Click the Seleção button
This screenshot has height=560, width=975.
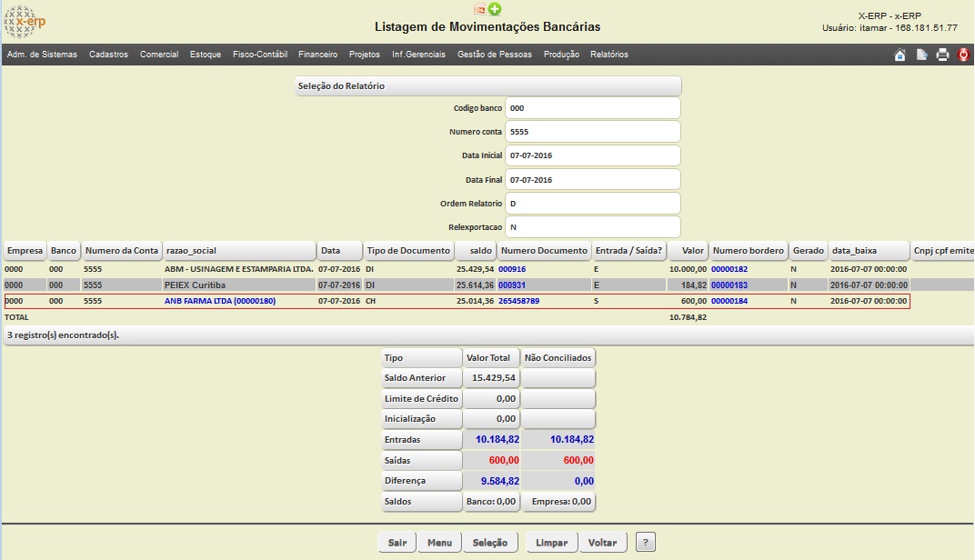490,543
